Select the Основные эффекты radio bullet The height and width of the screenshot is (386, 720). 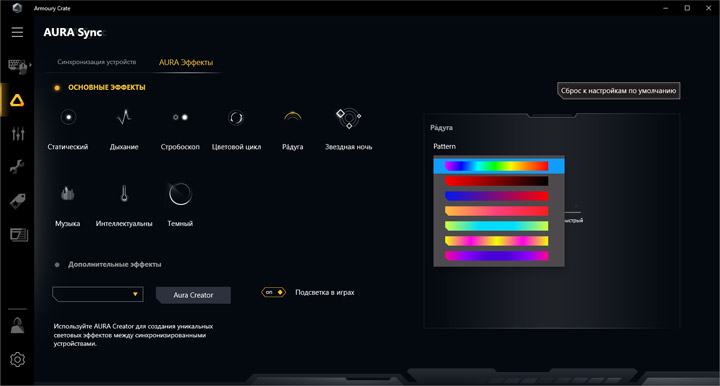[x=57, y=88]
